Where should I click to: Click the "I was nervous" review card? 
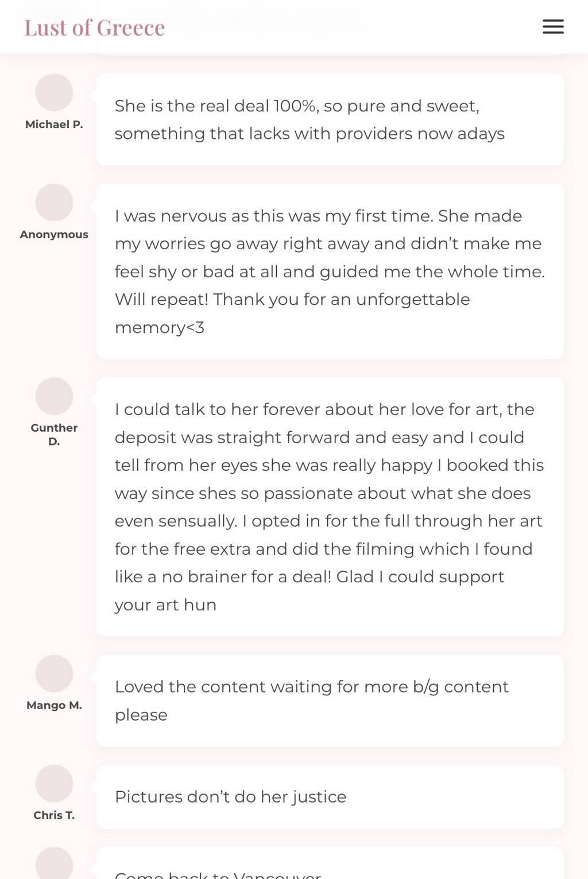tap(330, 271)
